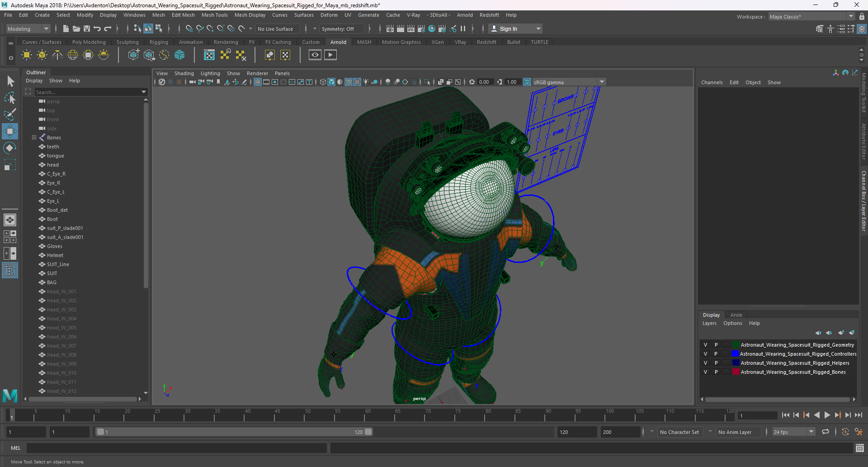Toggle visibility of Rigged_Helpers layer
The width and height of the screenshot is (868, 467).
pyautogui.click(x=705, y=363)
